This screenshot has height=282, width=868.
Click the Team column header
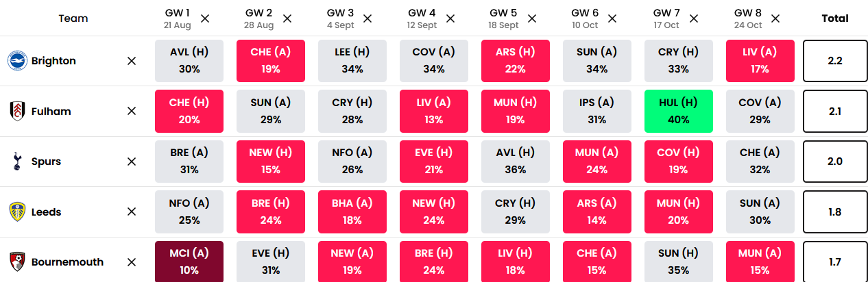tap(73, 18)
